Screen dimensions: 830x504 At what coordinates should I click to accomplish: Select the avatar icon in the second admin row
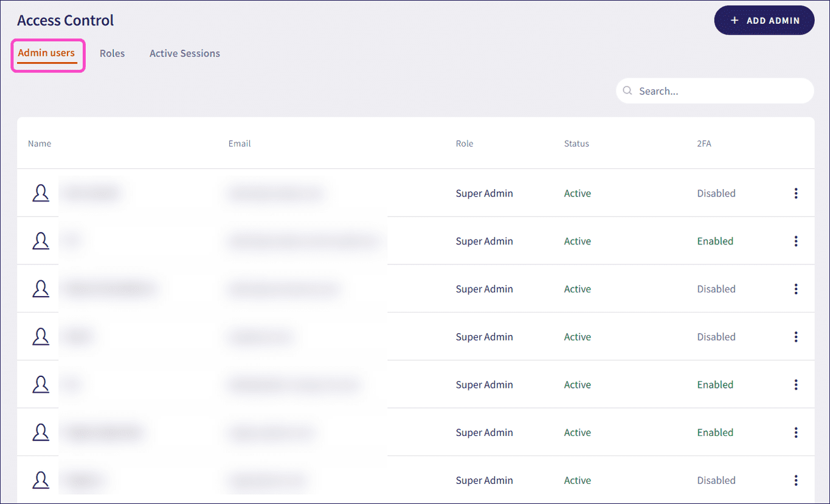(40, 241)
